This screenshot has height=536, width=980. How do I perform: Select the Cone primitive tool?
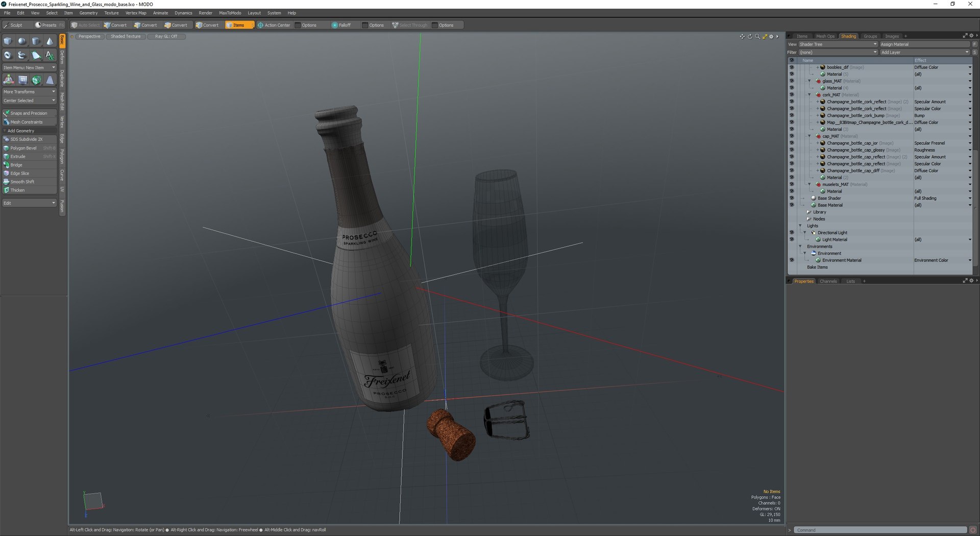coord(50,41)
